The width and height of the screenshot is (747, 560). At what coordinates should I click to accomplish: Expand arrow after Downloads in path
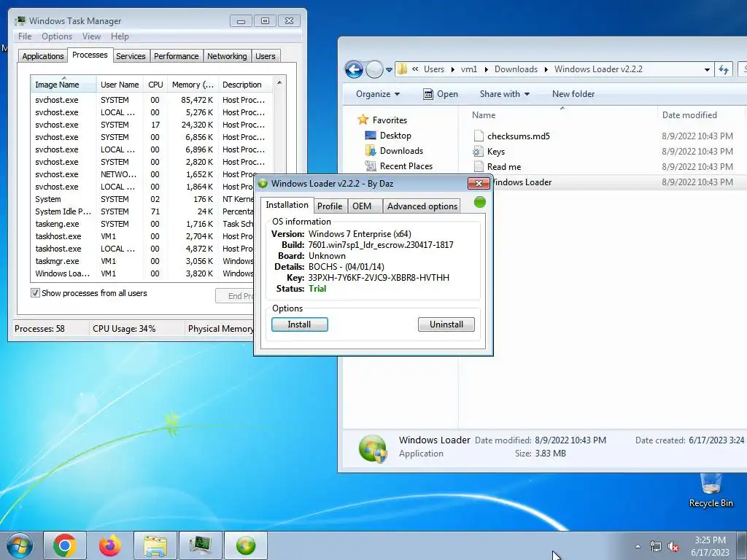click(x=546, y=69)
